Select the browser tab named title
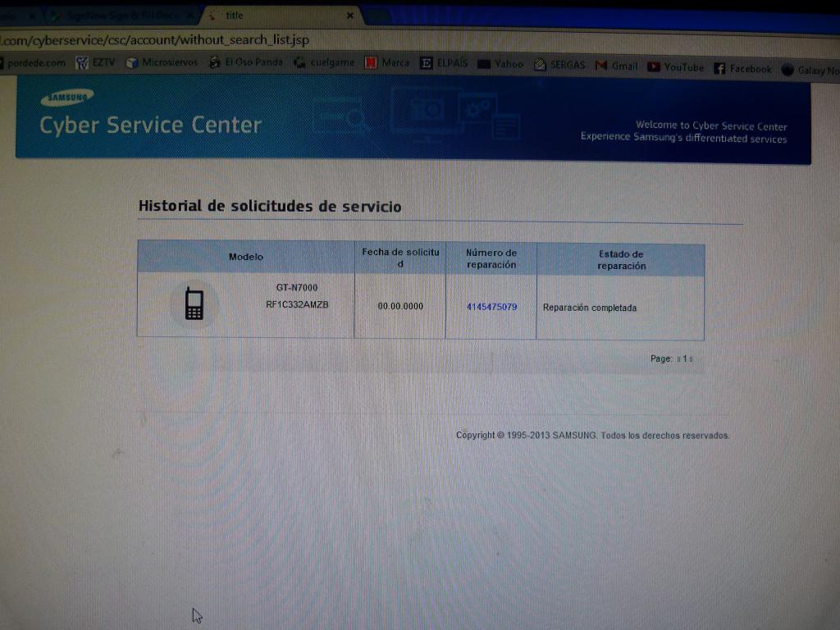Viewport: 840px width, 630px height. coord(271,16)
